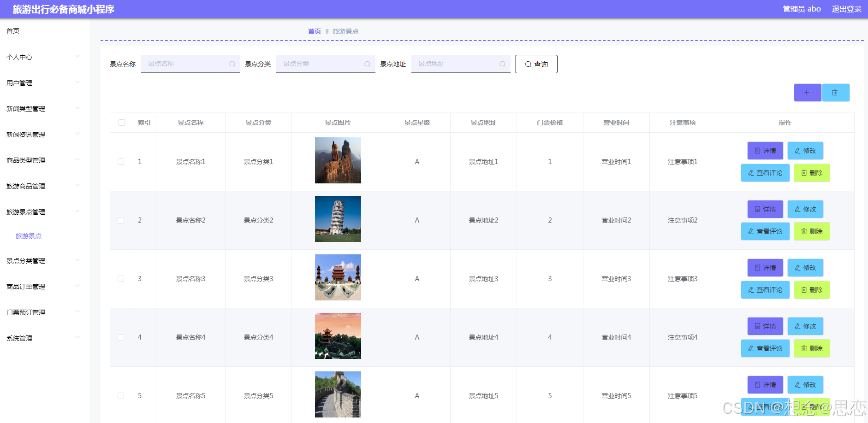The height and width of the screenshot is (423, 868).
Task: Focus the 景点分类 search input
Action: point(326,64)
